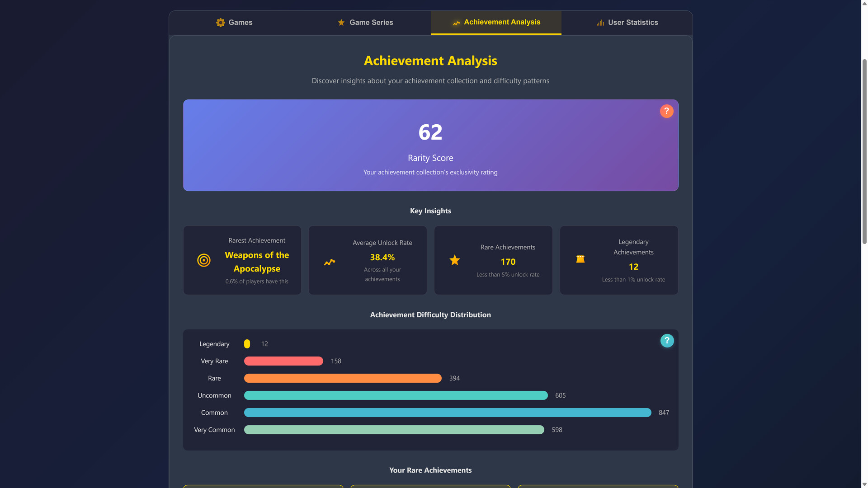
Task: Click the star icon in the Rare Achievements card
Action: click(x=455, y=260)
